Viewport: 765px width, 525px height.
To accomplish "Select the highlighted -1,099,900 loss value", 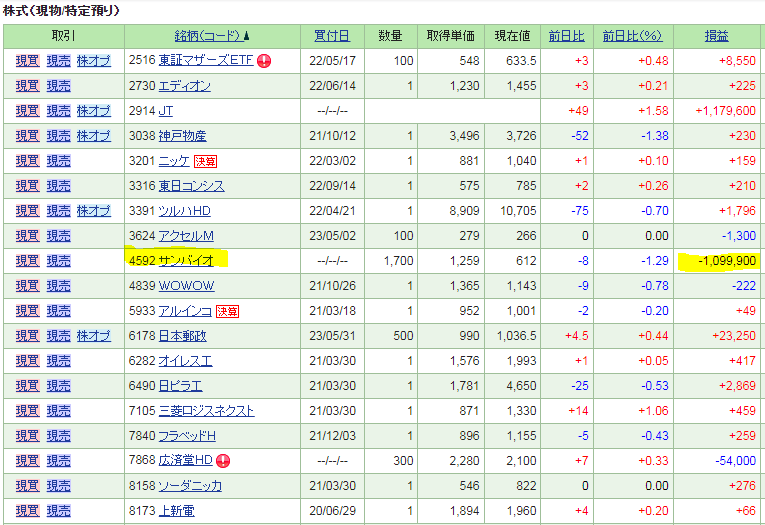I will click(727, 261).
